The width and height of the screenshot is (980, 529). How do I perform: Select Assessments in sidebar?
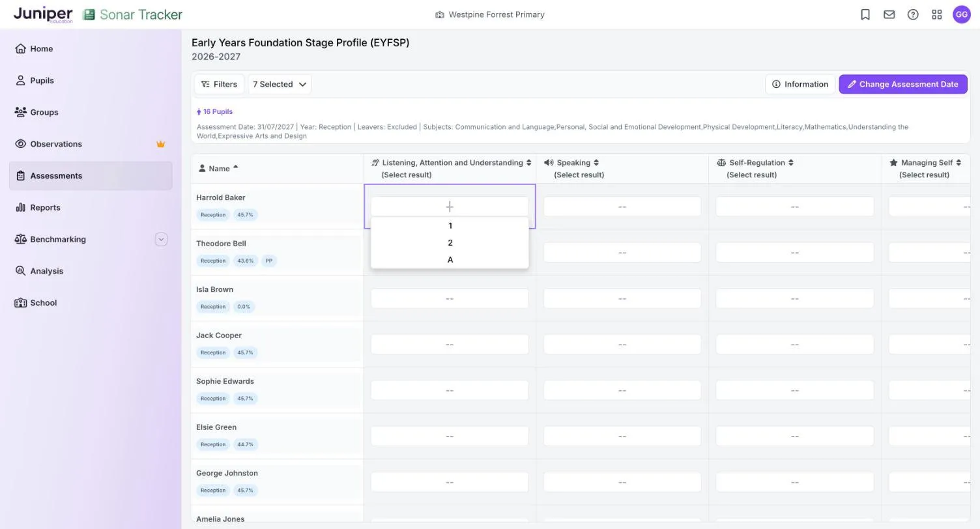point(91,176)
